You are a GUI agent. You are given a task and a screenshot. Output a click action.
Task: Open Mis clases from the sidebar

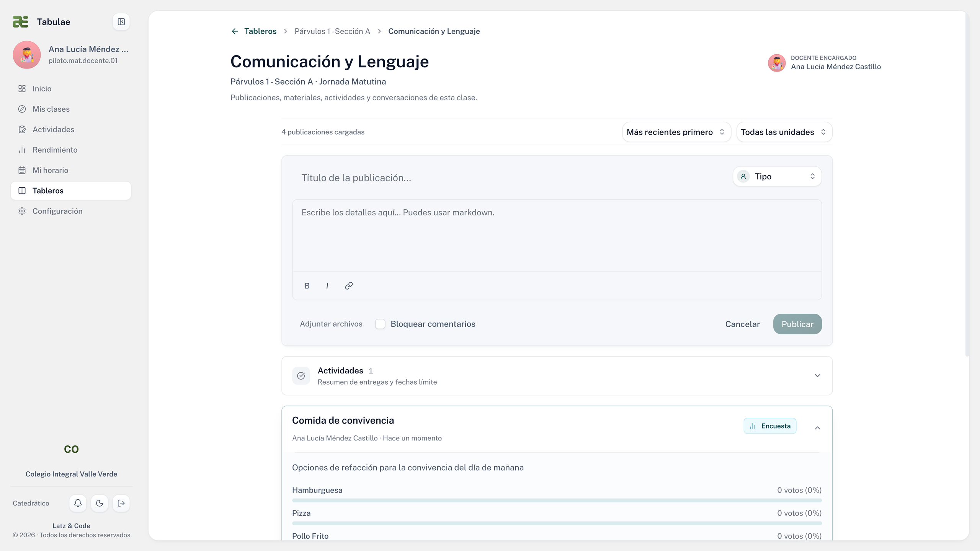pos(71,109)
